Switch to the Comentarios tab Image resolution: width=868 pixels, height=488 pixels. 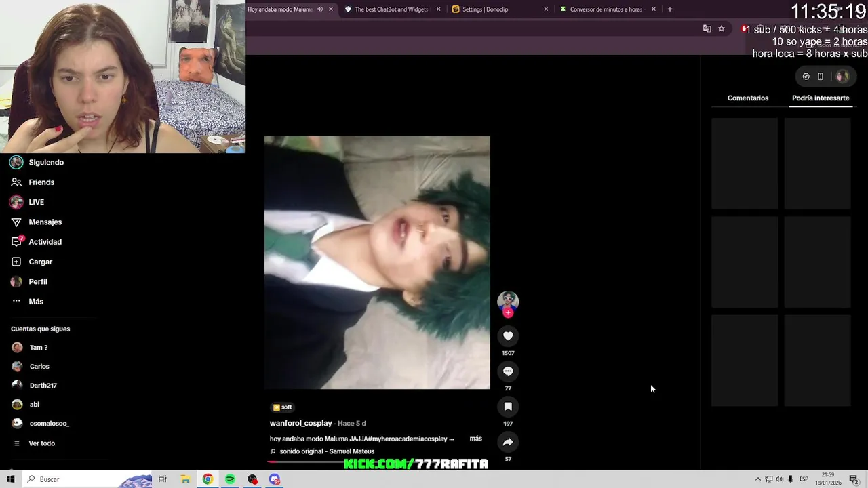[x=748, y=98]
